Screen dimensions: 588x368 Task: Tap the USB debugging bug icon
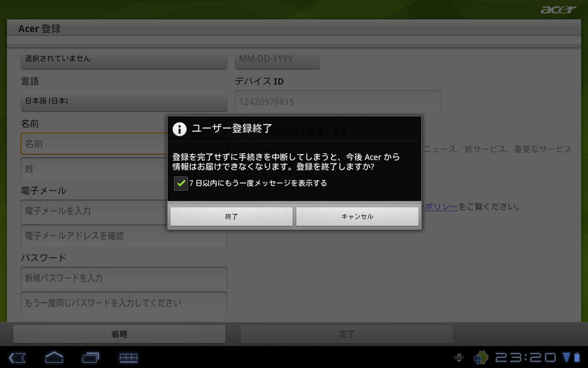pyautogui.click(x=459, y=358)
